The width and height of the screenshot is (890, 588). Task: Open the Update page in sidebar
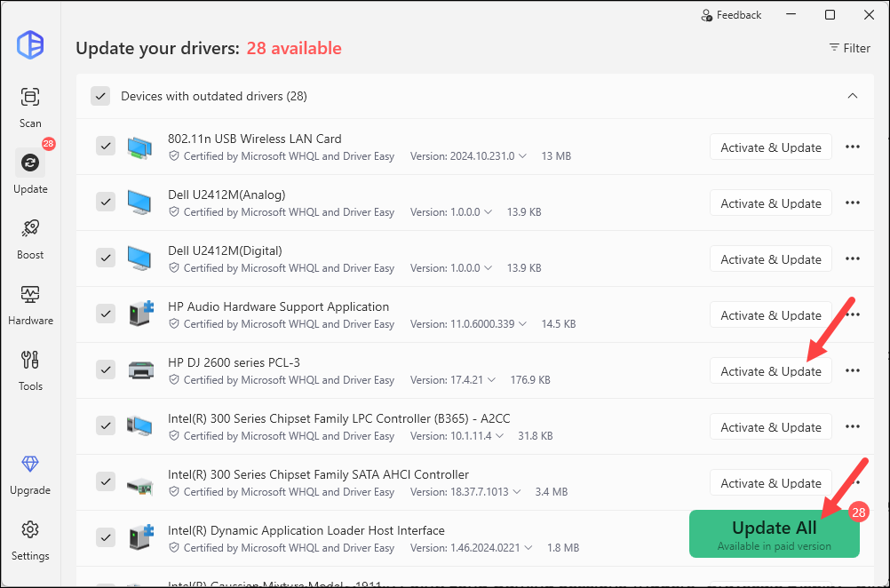click(x=30, y=172)
